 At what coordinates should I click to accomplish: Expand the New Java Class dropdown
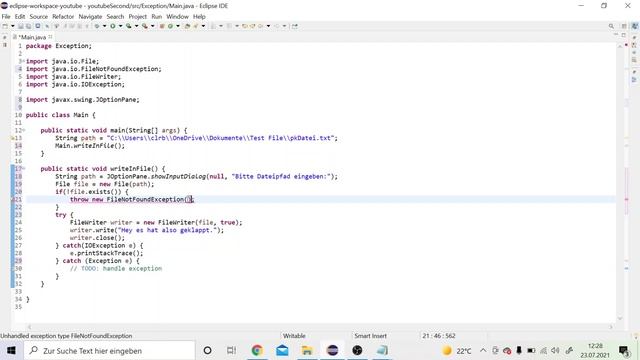point(178,26)
